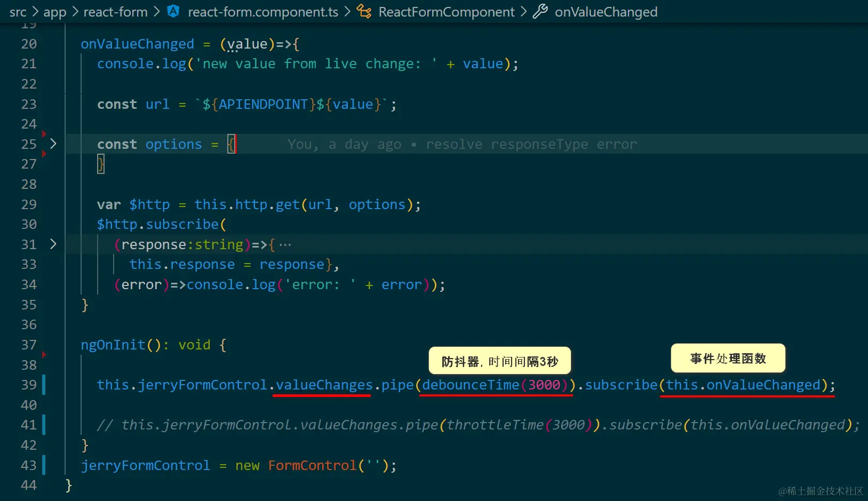
Task: Select line number 44 in the gutter
Action: pos(29,485)
